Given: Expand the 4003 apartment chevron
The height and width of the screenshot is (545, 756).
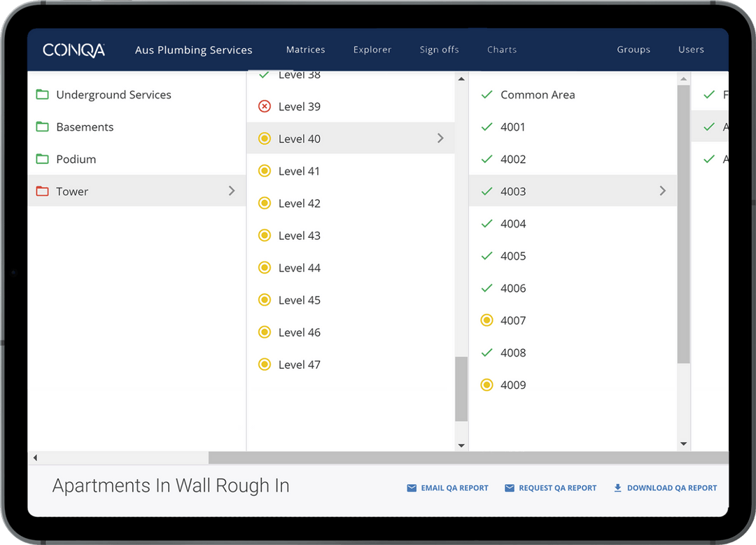Looking at the screenshot, I should pos(662,191).
